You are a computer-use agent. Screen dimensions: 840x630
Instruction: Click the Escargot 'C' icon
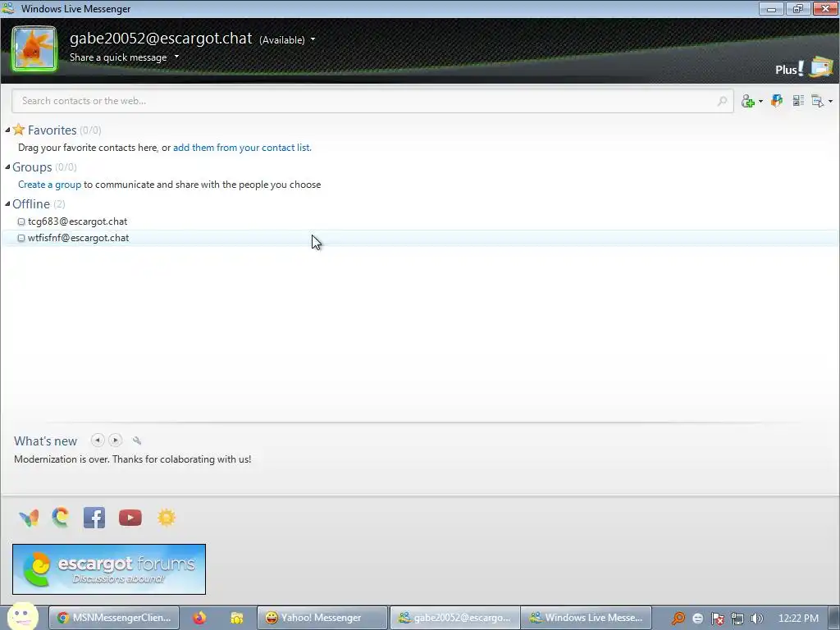click(61, 517)
